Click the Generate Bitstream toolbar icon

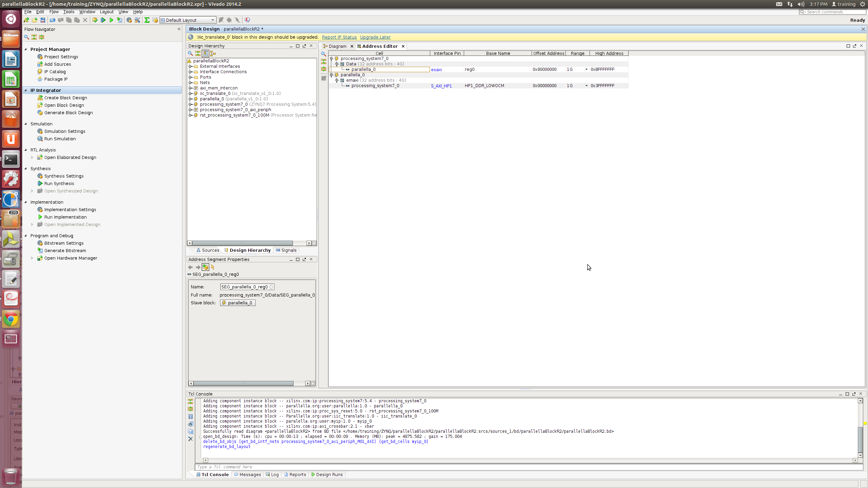click(119, 20)
